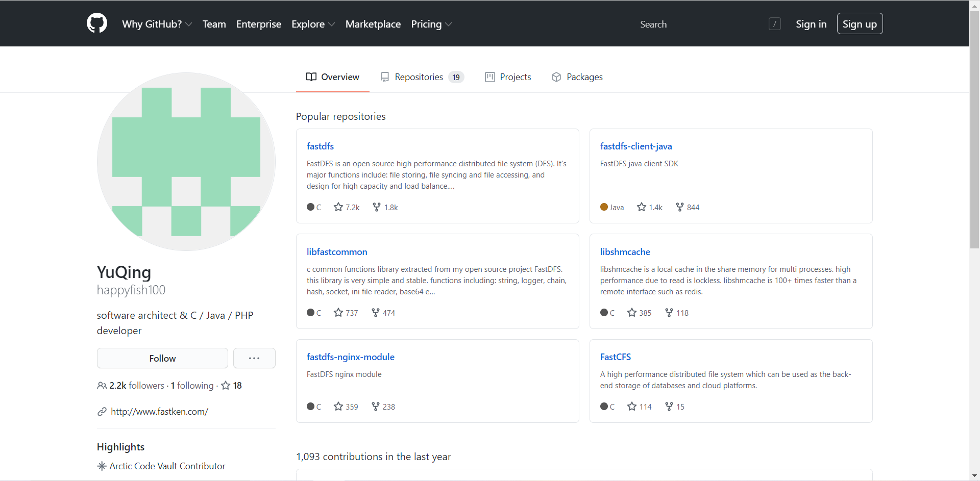Open the Enterprise menu item
Image resolution: width=980 pixels, height=481 pixels.
[259, 24]
